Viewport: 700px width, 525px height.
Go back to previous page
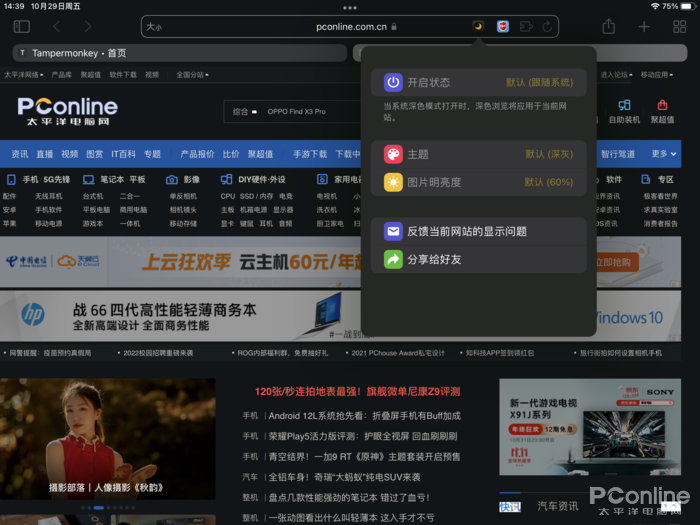tap(57, 27)
